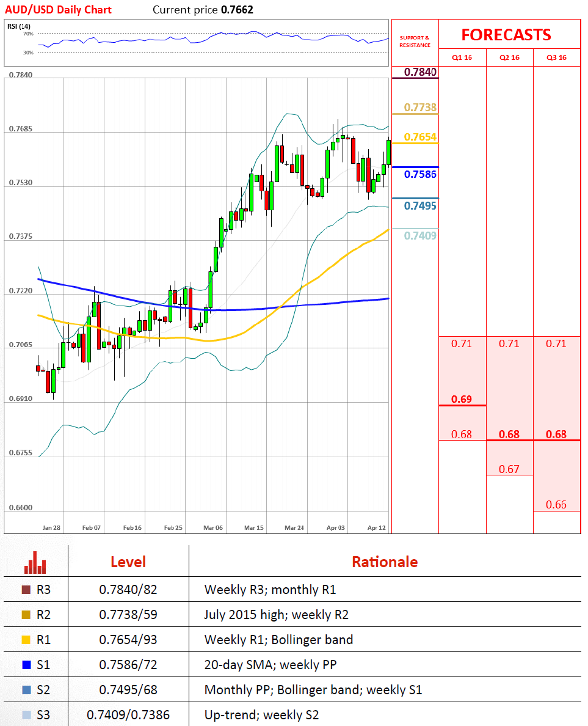Click the '0.7409/0.7386' level cell

pyautogui.click(x=128, y=714)
